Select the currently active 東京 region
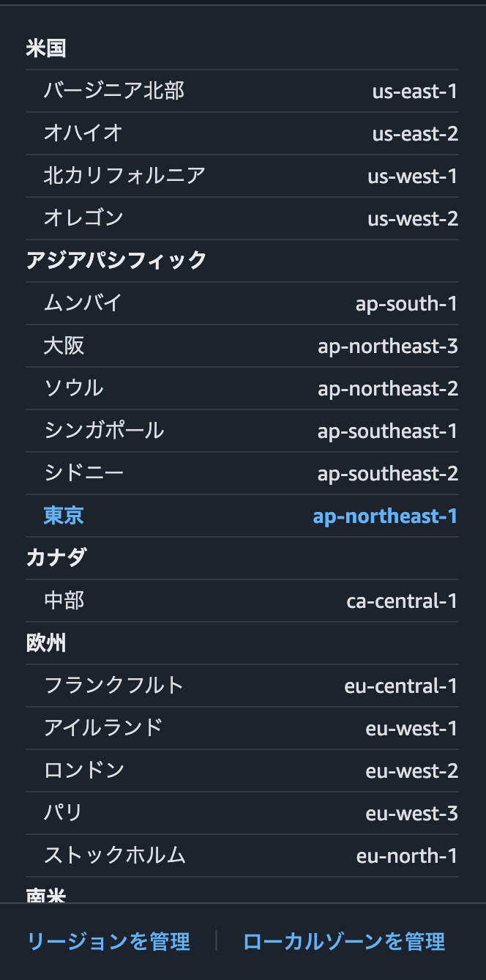 pos(242,516)
